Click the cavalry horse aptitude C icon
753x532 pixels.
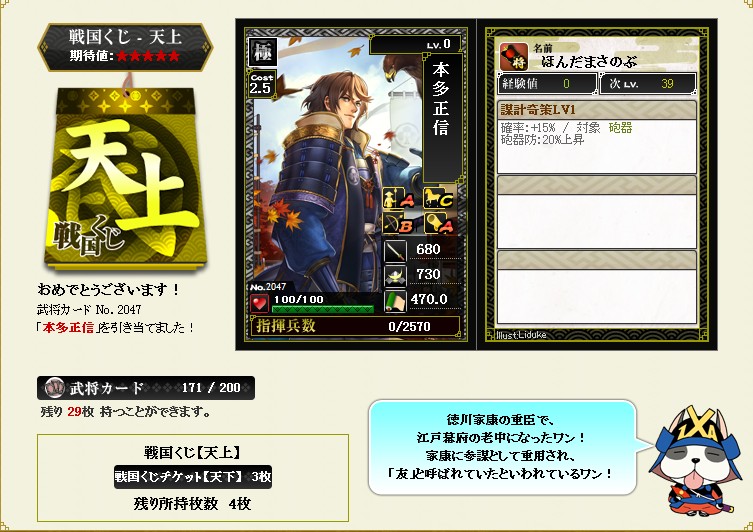438,198
